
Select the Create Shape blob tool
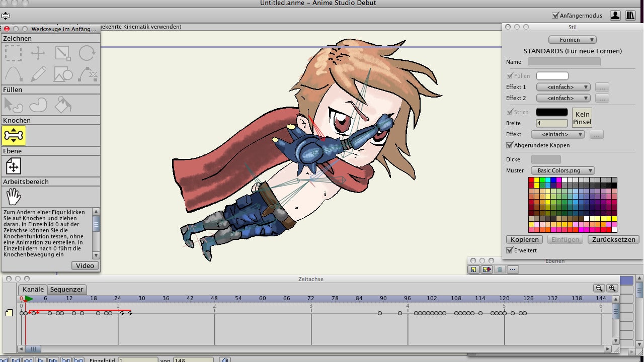38,105
